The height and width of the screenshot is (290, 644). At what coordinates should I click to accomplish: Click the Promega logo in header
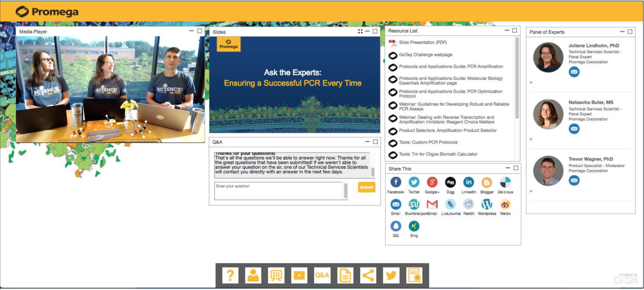(47, 12)
